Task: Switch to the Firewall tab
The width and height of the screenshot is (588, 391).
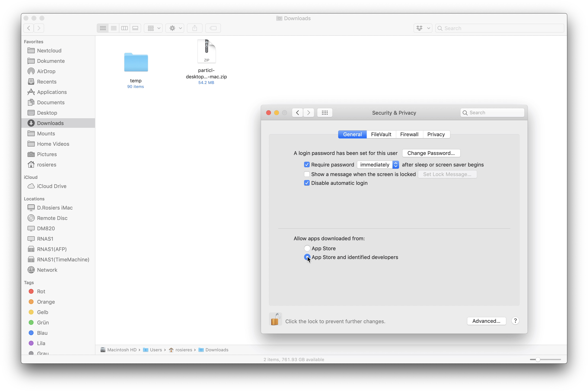Action: [409, 134]
